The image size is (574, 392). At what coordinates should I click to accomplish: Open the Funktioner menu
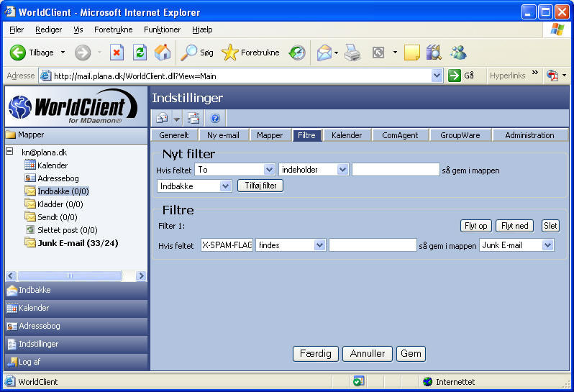pyautogui.click(x=162, y=29)
